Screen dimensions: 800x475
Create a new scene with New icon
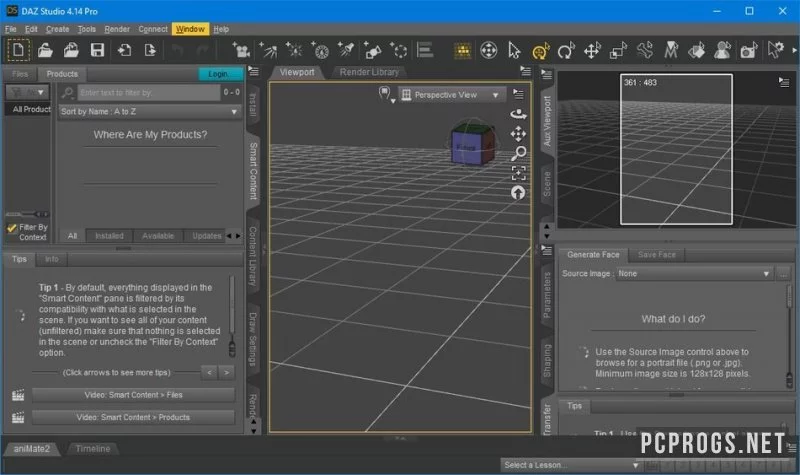click(18, 50)
